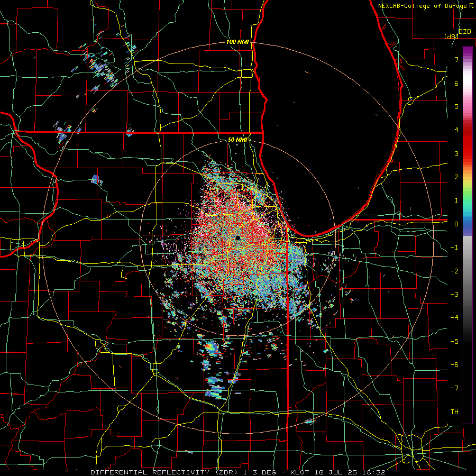Click the black radar site dot

pos(237,237)
